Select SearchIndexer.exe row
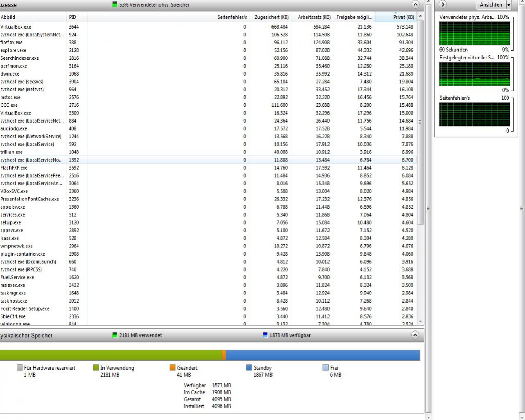525x420 pixels. pyautogui.click(x=208, y=58)
